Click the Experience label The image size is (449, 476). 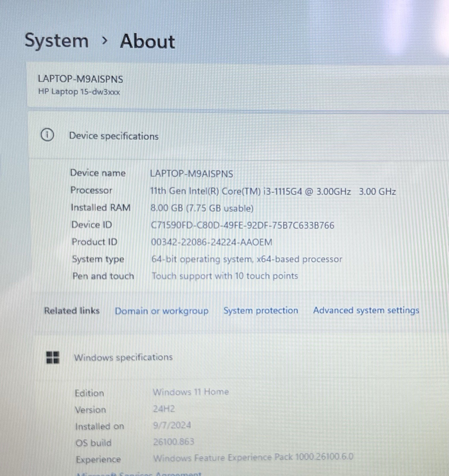point(98,460)
